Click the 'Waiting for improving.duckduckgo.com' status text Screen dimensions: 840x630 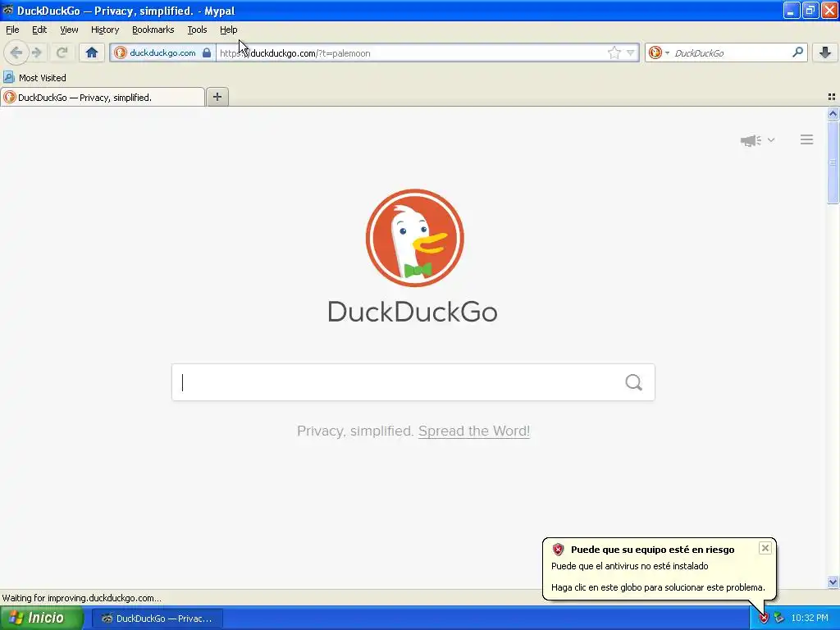(81, 598)
